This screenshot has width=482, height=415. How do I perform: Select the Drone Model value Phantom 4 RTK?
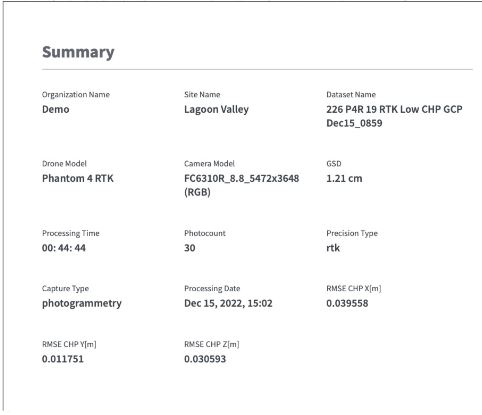pos(78,178)
